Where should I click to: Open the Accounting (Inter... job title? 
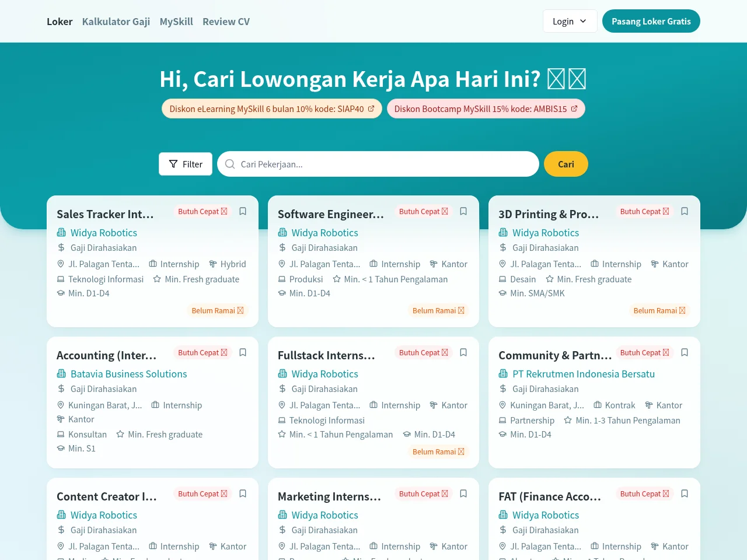click(x=106, y=355)
